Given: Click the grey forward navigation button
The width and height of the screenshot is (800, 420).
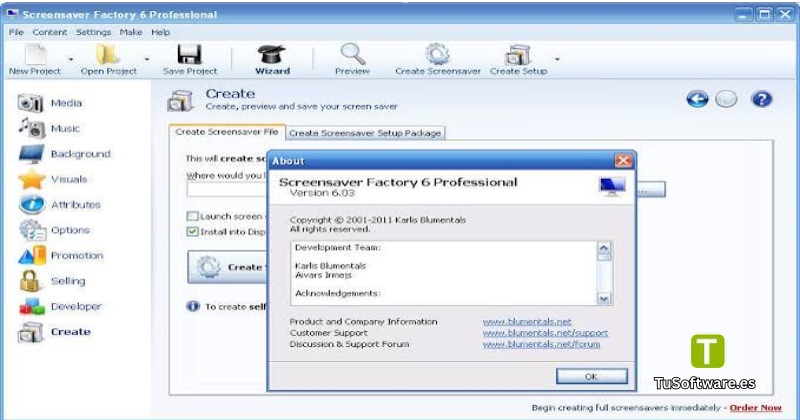Looking at the screenshot, I should (726, 99).
